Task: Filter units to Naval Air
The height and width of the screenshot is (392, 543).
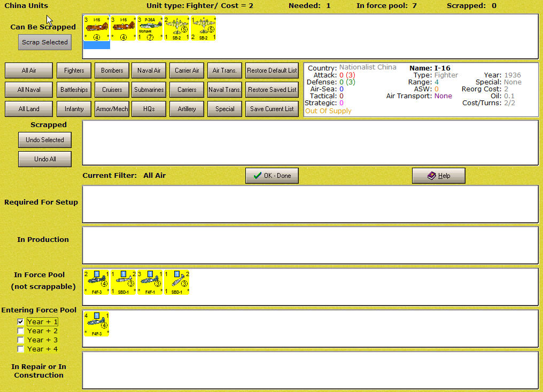Action: click(x=149, y=70)
